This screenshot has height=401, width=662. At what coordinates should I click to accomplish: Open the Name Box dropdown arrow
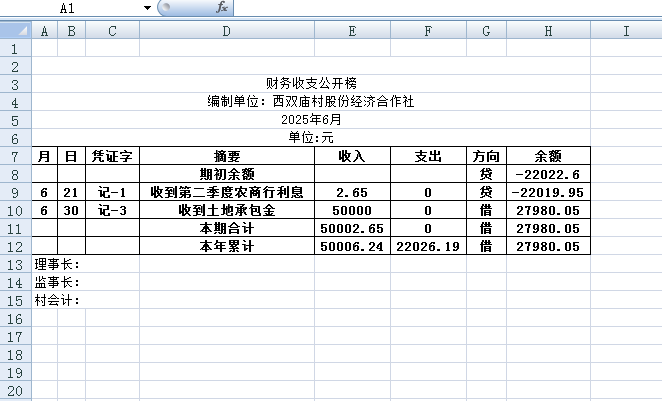(147, 8)
